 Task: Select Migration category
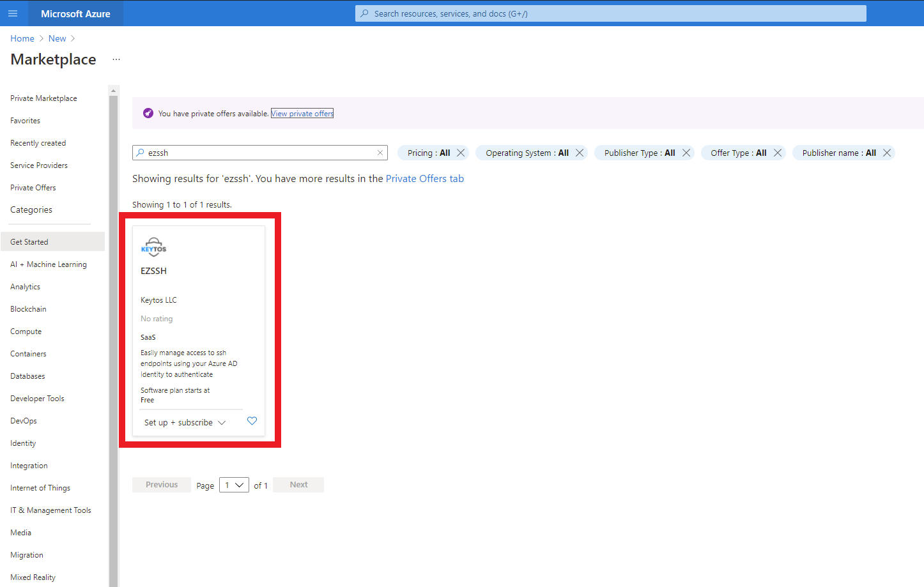(x=27, y=555)
